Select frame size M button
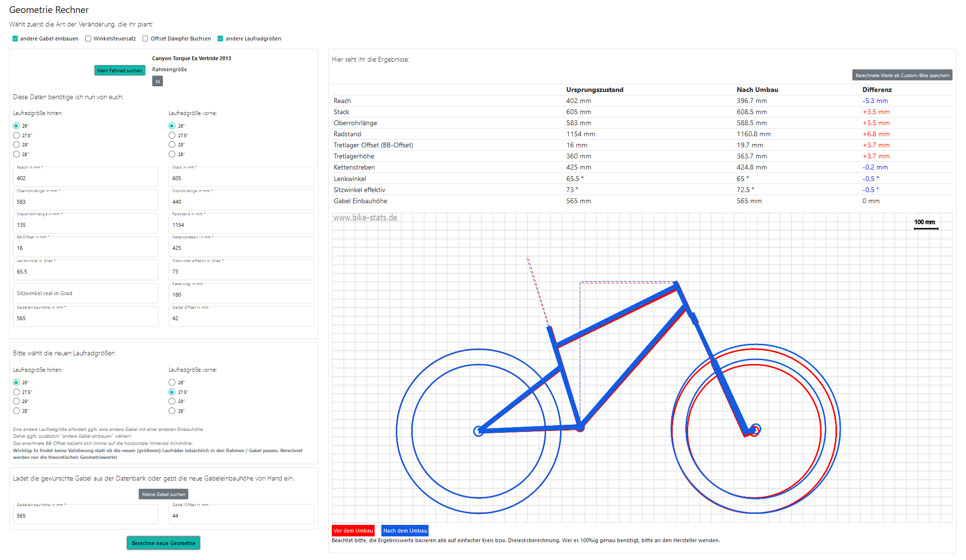Screen dimensions: 966x560 click(x=157, y=81)
